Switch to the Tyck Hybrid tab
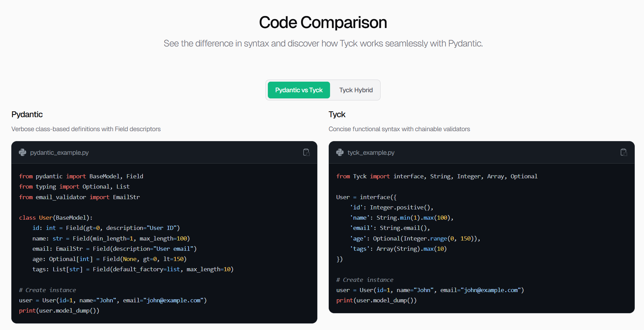 coord(356,90)
